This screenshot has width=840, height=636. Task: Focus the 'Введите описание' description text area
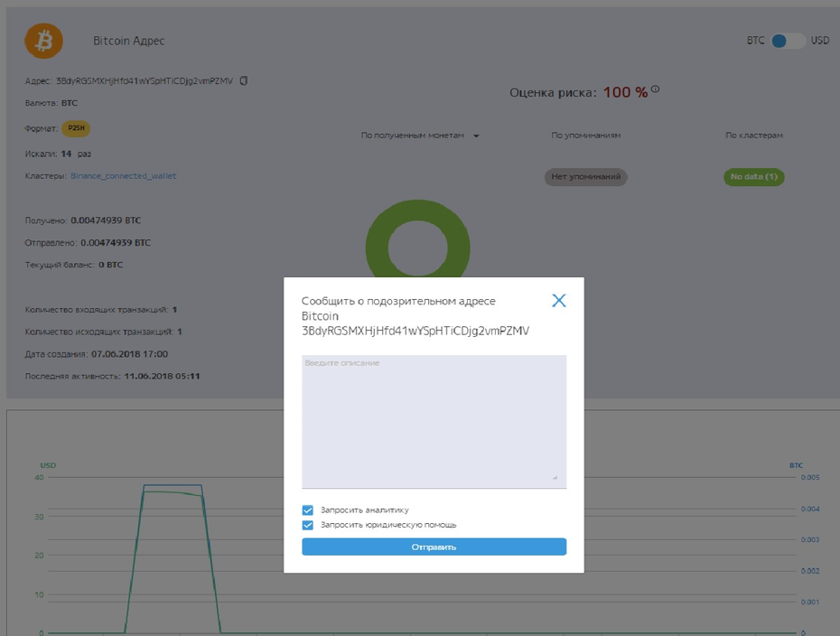pyautogui.click(x=434, y=421)
